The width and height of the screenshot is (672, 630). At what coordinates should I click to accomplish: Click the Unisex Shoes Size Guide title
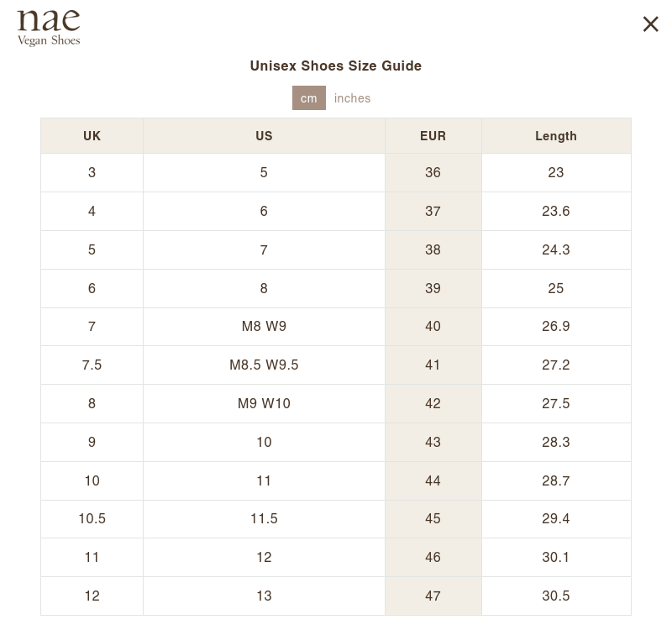pyautogui.click(x=335, y=66)
